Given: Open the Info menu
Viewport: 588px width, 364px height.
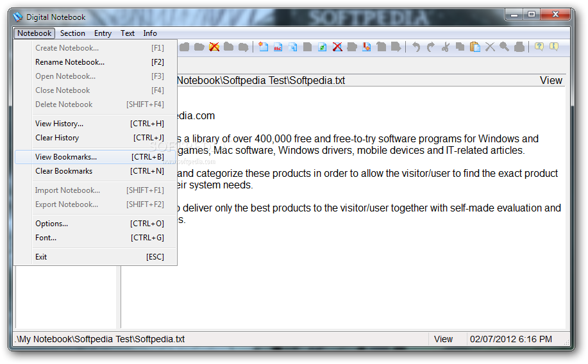Looking at the screenshot, I should [150, 33].
